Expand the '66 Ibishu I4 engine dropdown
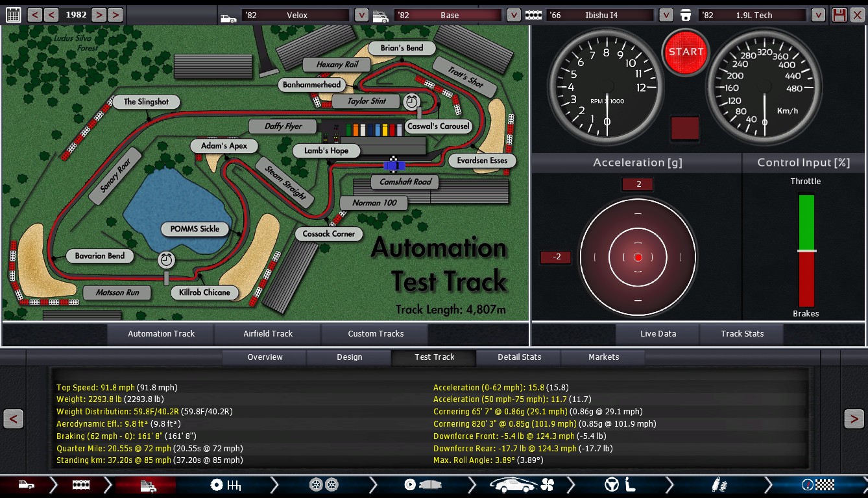Screen dimensions: 868x498 [x=666, y=15]
